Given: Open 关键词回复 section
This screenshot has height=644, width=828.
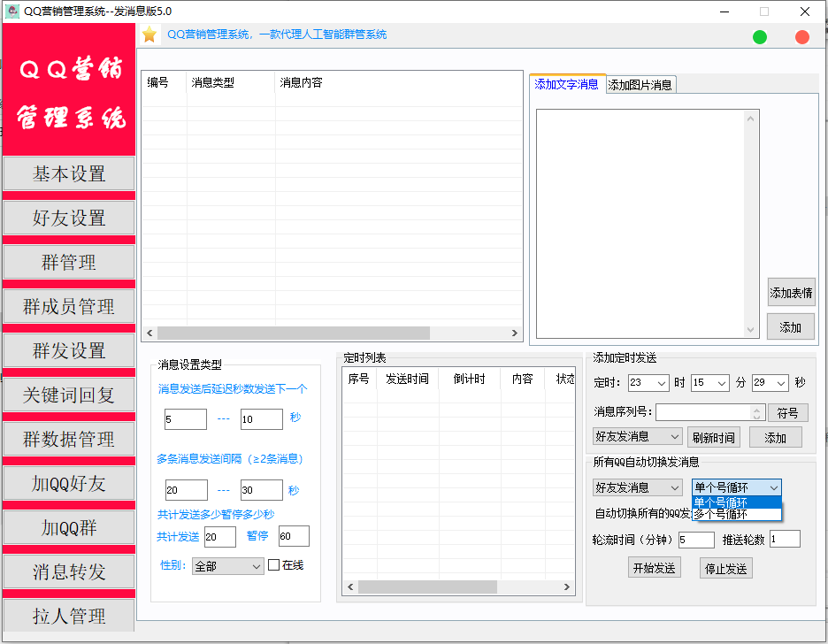Looking at the screenshot, I should pyautogui.click(x=69, y=395).
